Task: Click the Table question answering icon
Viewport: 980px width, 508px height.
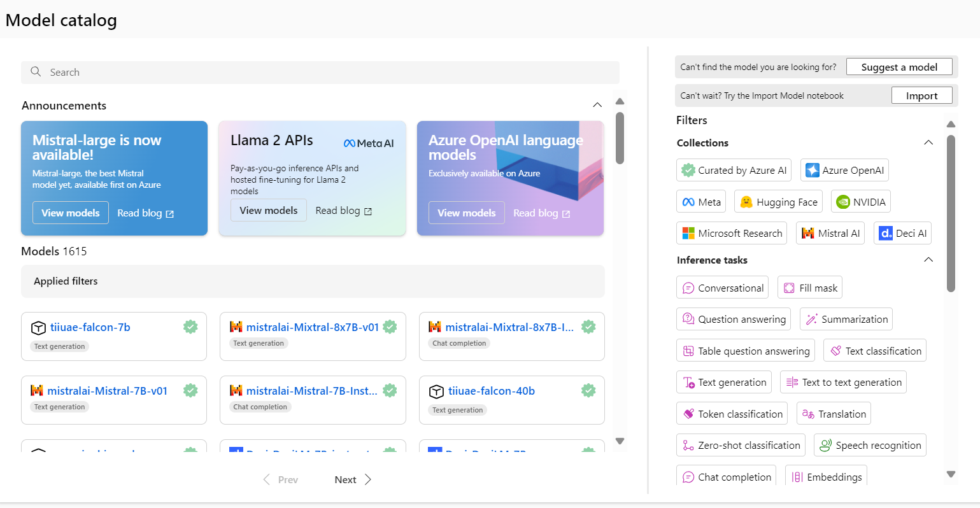Action: 688,351
